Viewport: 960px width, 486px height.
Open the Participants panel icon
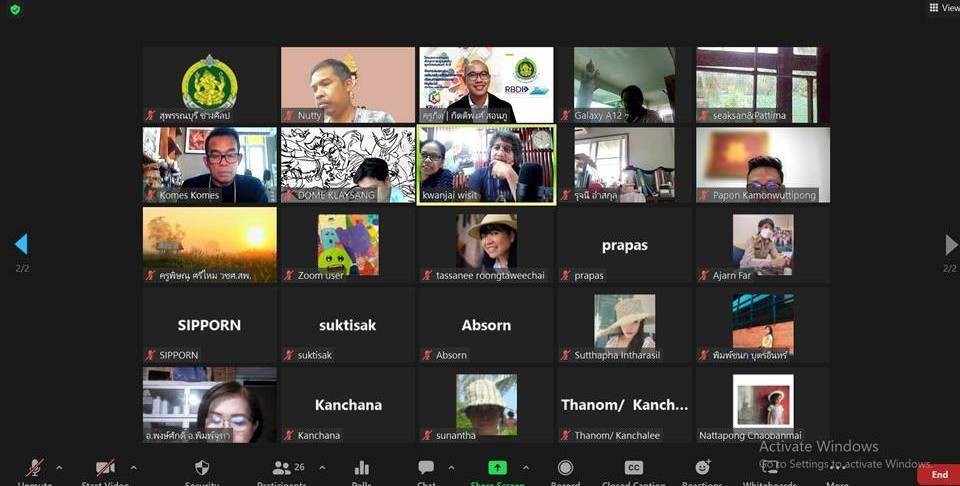(x=282, y=468)
